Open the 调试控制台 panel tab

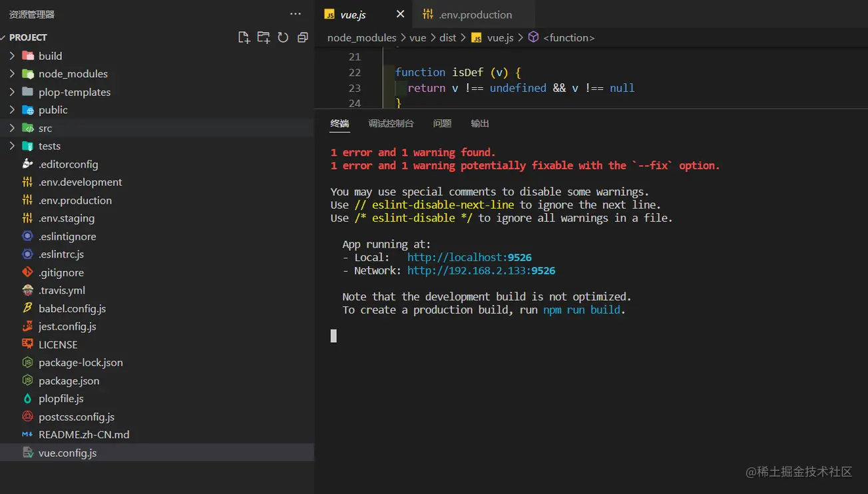pyautogui.click(x=391, y=123)
